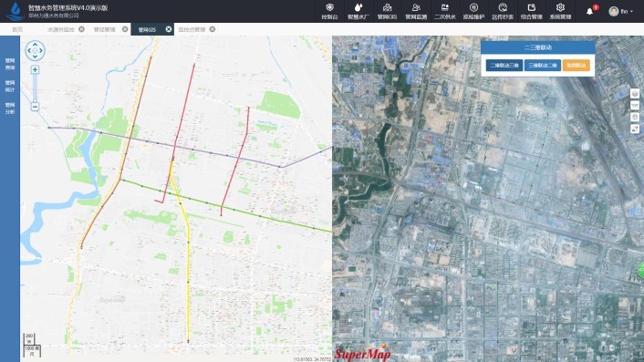Pan map using the up arrow
The image size is (644, 362).
[35, 44]
